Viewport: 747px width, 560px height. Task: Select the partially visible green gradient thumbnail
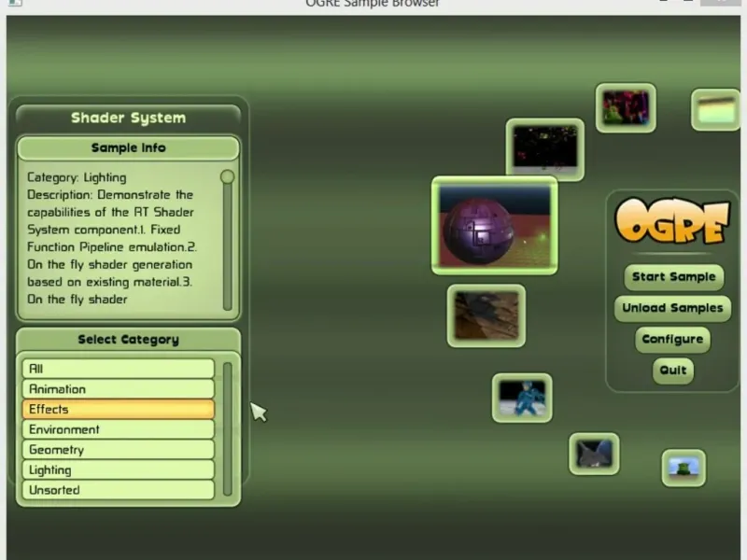click(716, 109)
